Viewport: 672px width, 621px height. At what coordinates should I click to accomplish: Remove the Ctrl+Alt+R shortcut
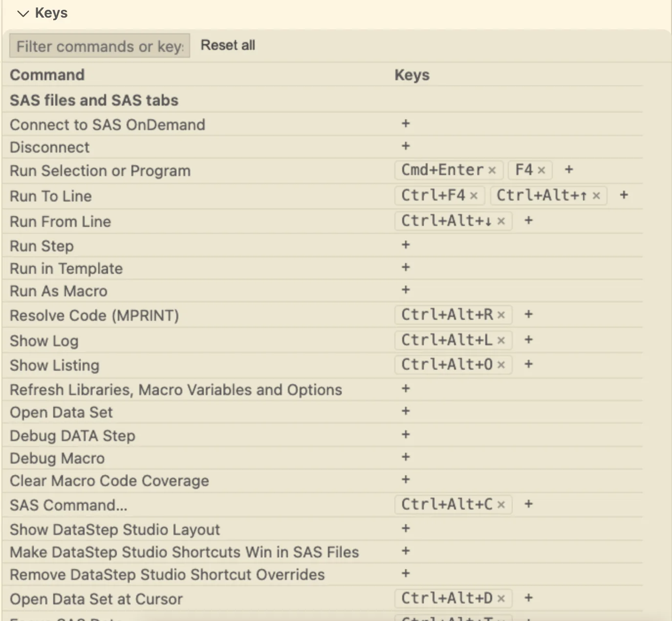[x=501, y=315]
